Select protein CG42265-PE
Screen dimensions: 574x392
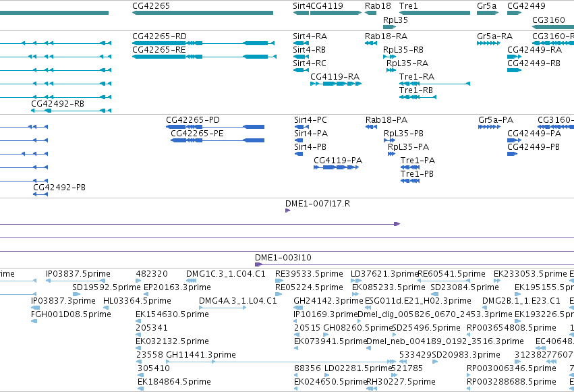pos(217,140)
